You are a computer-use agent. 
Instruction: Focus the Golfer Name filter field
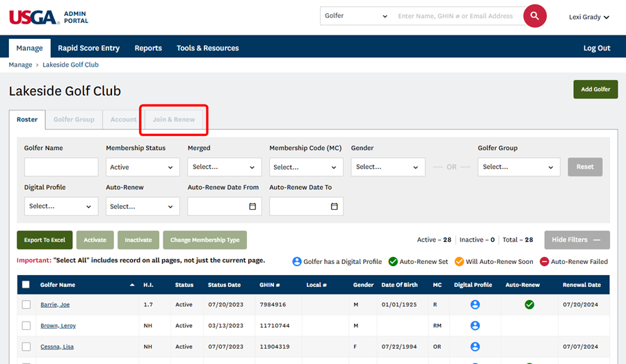(61, 167)
